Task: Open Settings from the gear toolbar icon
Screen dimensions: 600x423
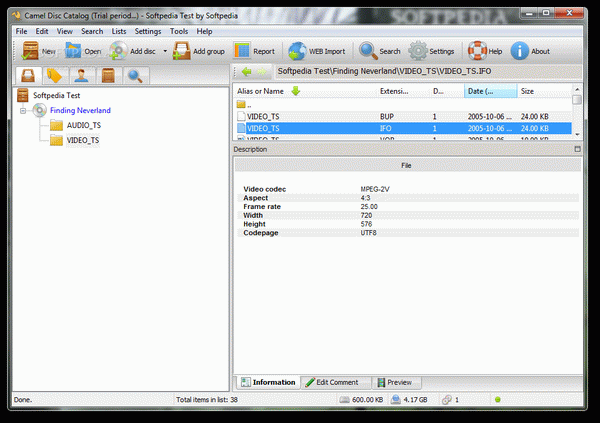Action: (x=417, y=51)
